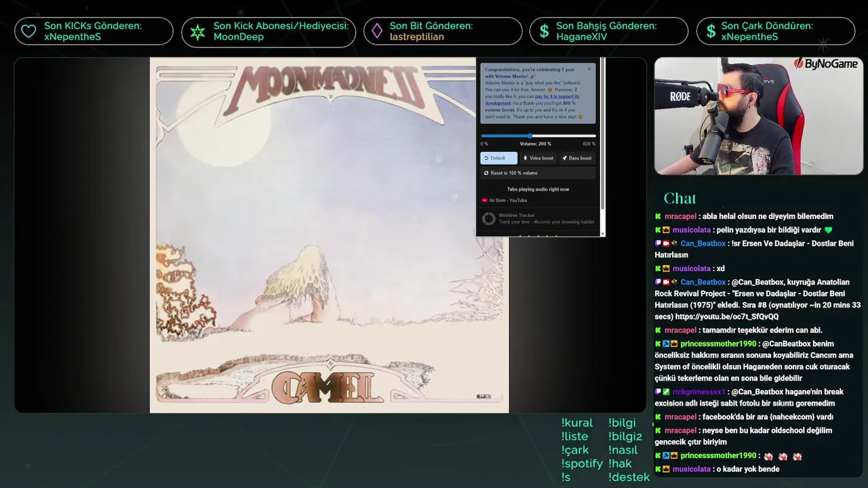Click the Volume: 200 % label
This screenshot has width=868, height=488.
point(536,144)
